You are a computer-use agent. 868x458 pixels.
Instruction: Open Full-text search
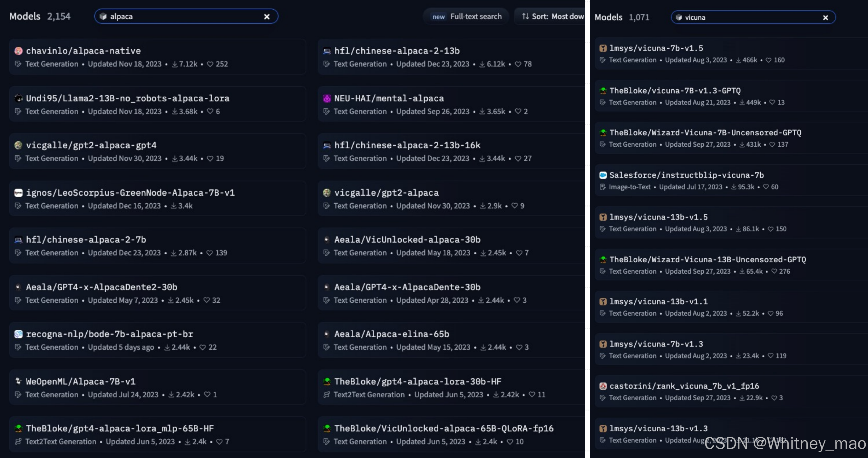point(466,16)
